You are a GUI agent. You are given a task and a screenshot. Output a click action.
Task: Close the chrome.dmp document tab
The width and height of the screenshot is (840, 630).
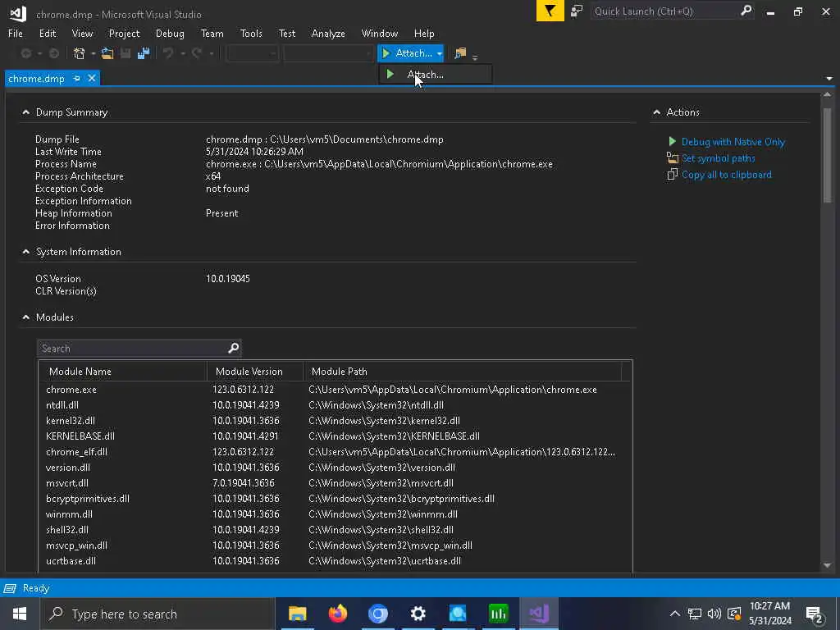[x=92, y=78]
